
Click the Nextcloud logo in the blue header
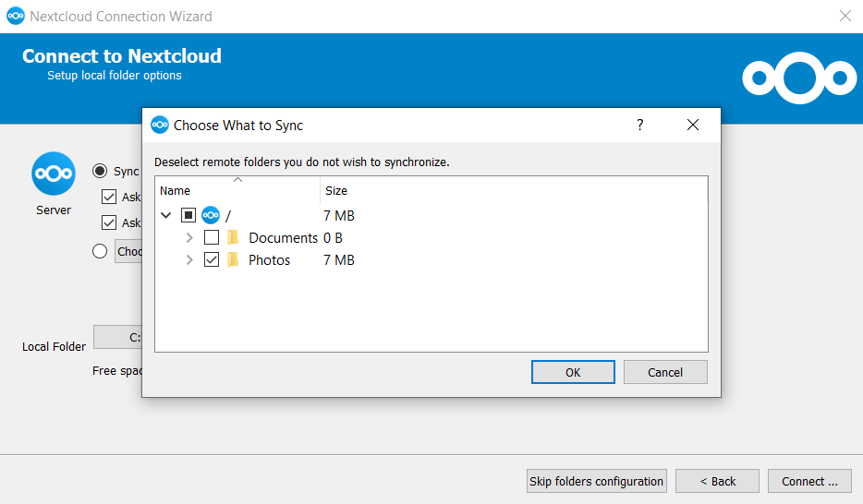pos(799,78)
